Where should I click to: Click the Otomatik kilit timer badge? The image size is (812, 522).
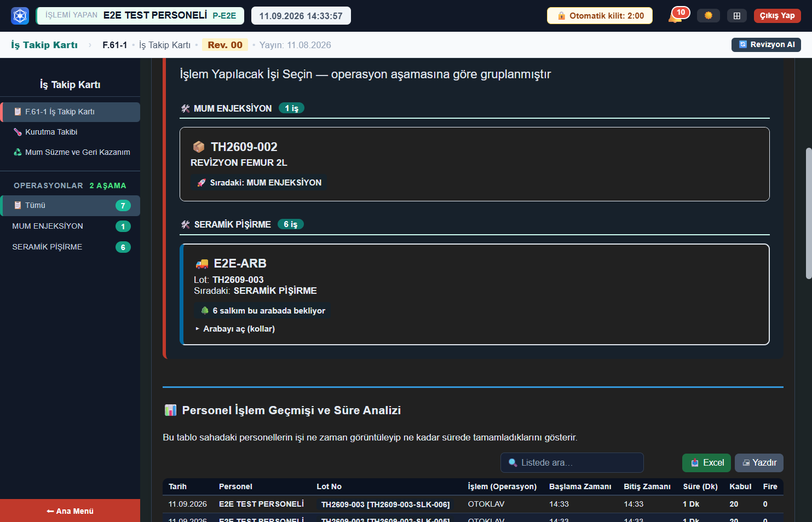[600, 16]
